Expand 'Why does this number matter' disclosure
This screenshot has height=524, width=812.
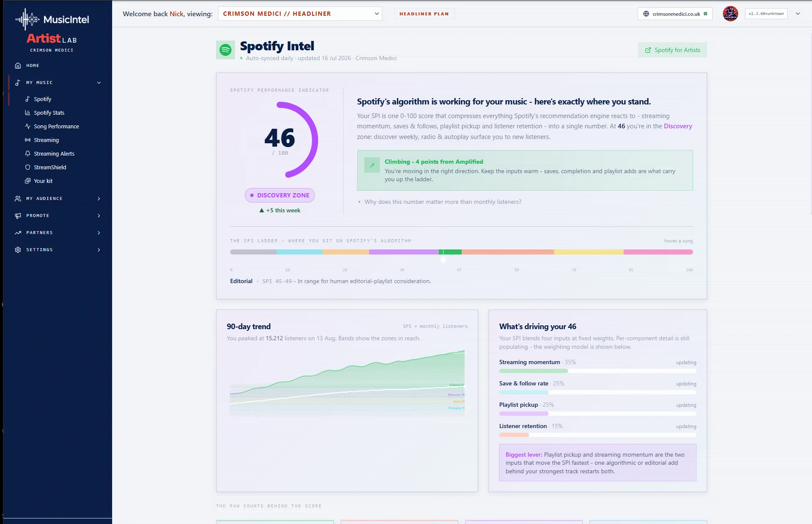[439, 202]
